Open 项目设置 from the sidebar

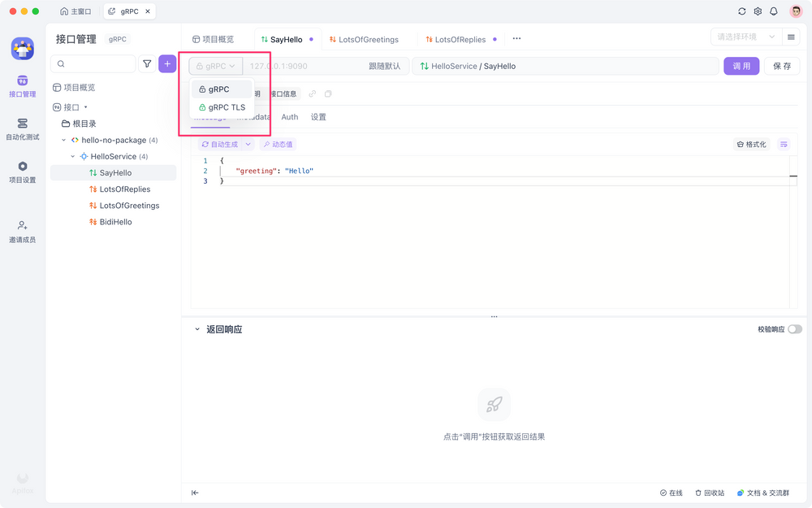point(22,171)
